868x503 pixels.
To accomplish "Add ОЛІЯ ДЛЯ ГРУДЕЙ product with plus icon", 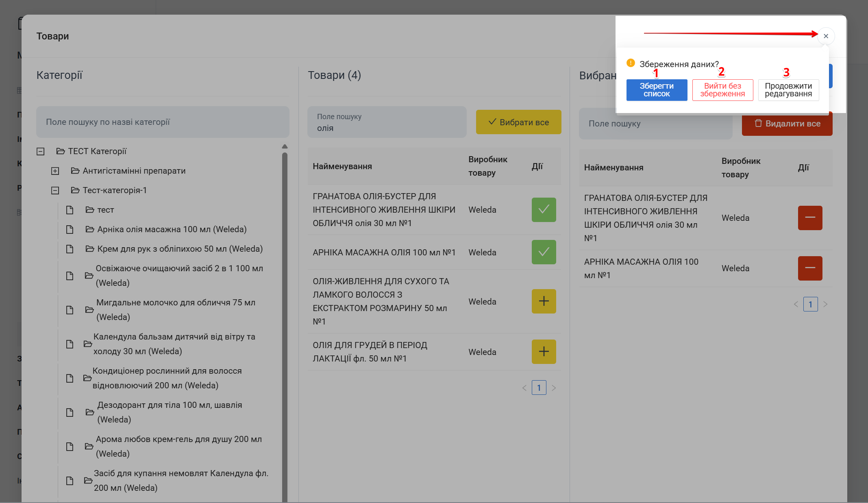I will 544,352.
